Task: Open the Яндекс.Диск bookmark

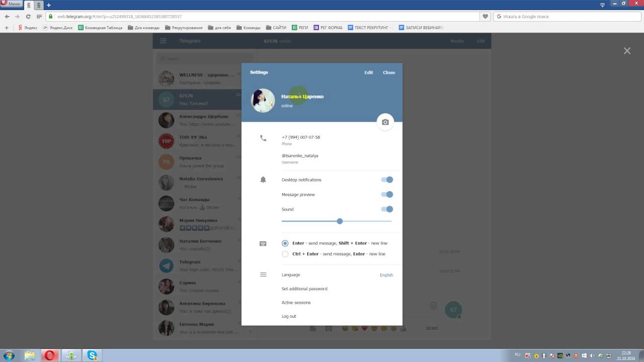Action: coord(58,28)
